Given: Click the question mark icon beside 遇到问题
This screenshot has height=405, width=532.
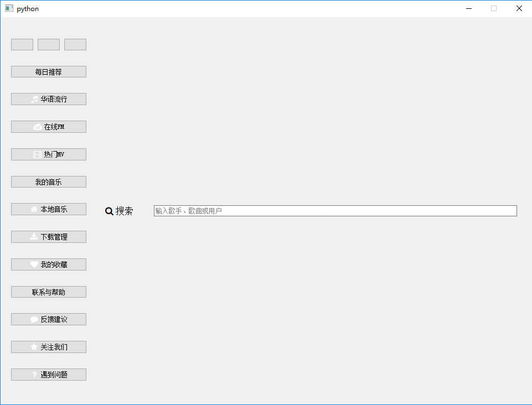Looking at the screenshot, I should (x=34, y=375).
